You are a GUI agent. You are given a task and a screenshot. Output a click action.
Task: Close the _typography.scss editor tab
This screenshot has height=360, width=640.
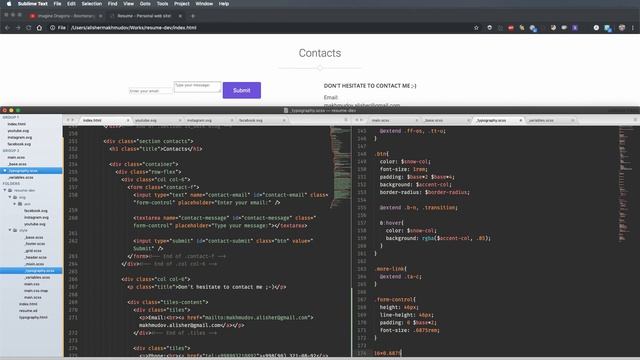(520, 120)
